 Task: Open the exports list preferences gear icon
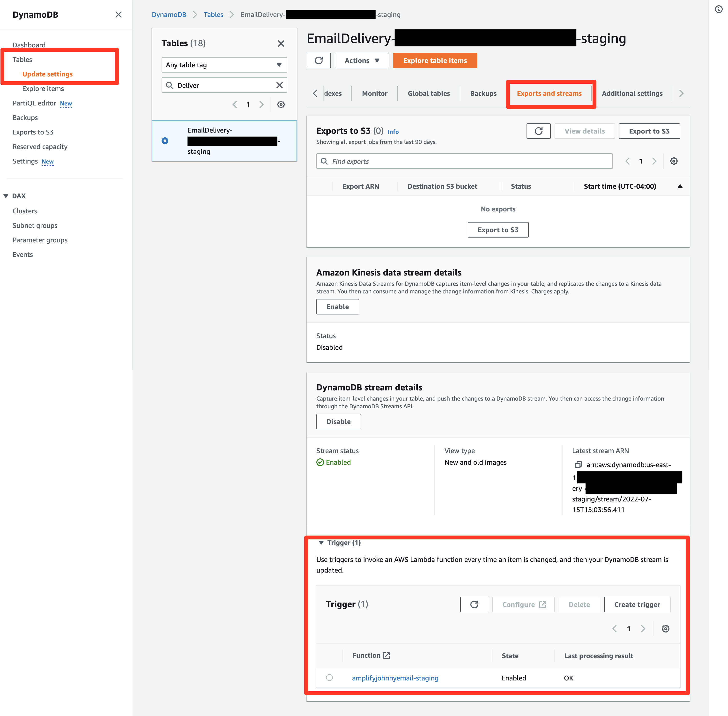674,161
